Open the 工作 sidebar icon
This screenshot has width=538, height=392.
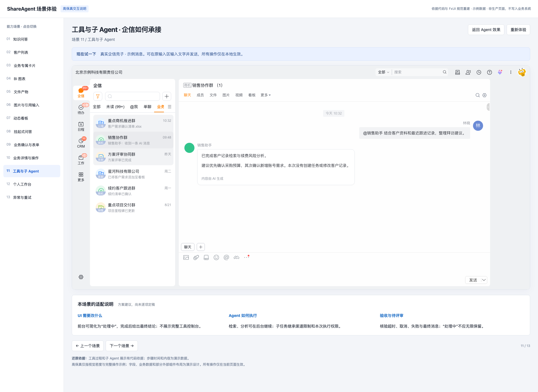point(81,160)
